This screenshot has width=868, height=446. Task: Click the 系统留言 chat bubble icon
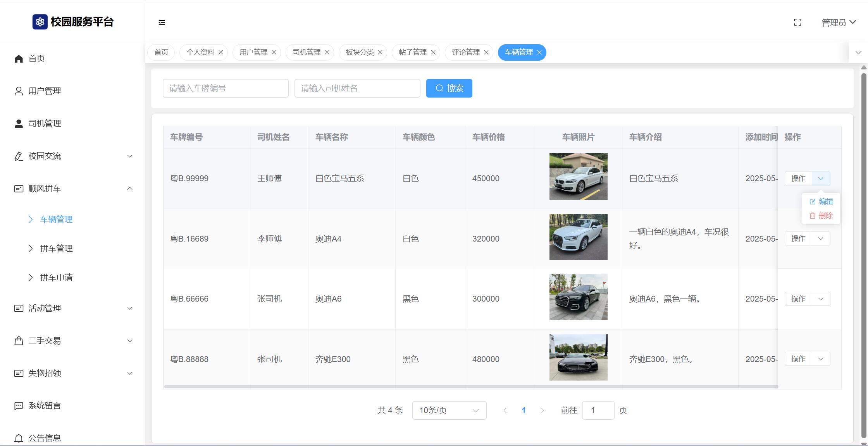[19, 406]
